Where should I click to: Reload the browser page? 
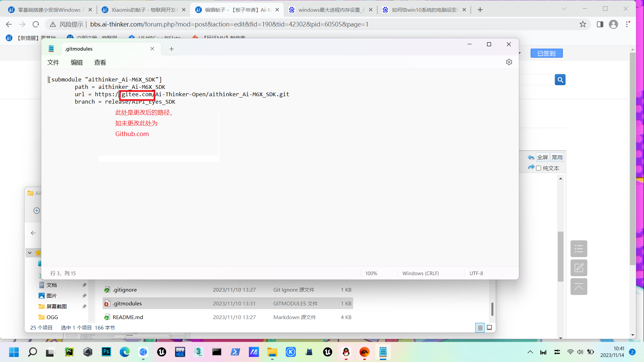pos(36,24)
